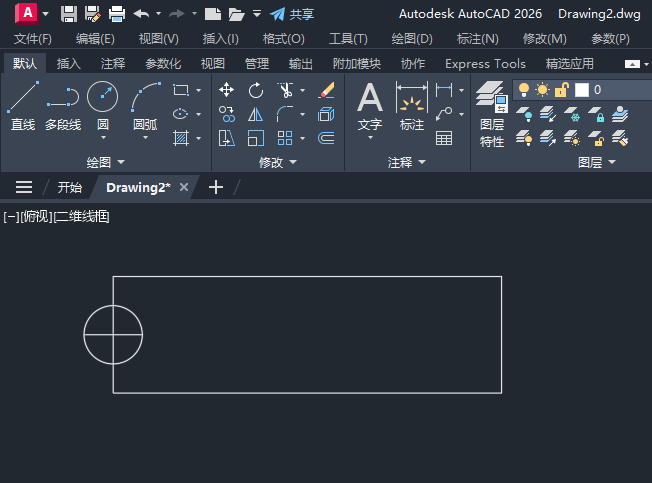Activate the Move tool

[227, 90]
